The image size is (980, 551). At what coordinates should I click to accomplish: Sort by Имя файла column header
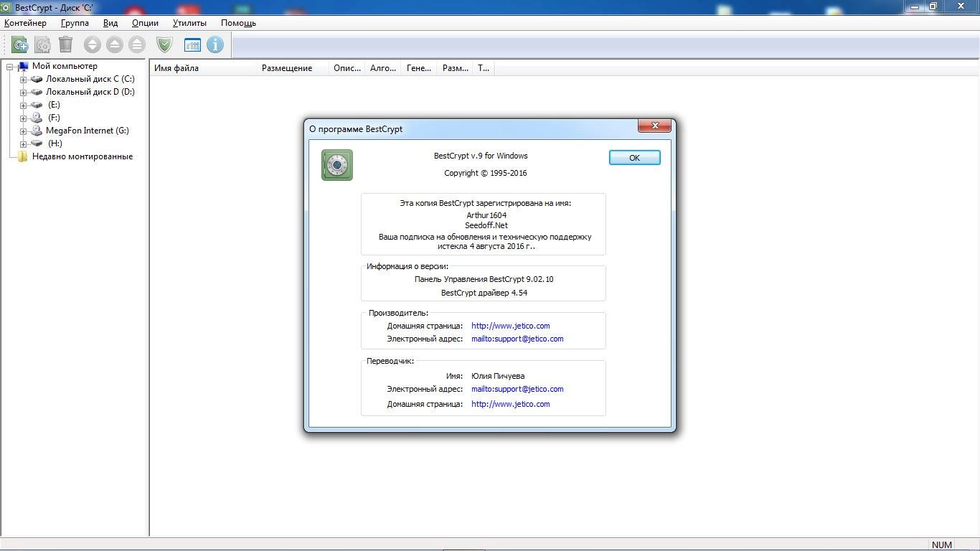204,68
